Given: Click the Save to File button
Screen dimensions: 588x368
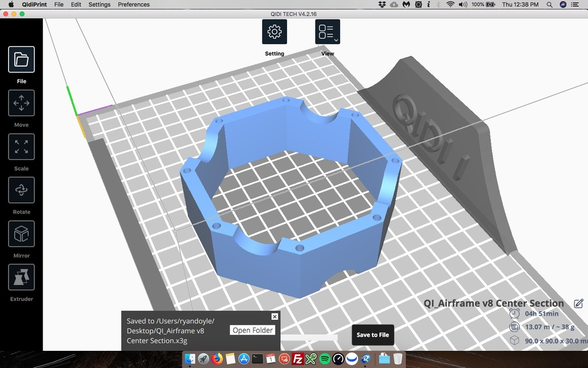Looking at the screenshot, I should coord(373,335).
